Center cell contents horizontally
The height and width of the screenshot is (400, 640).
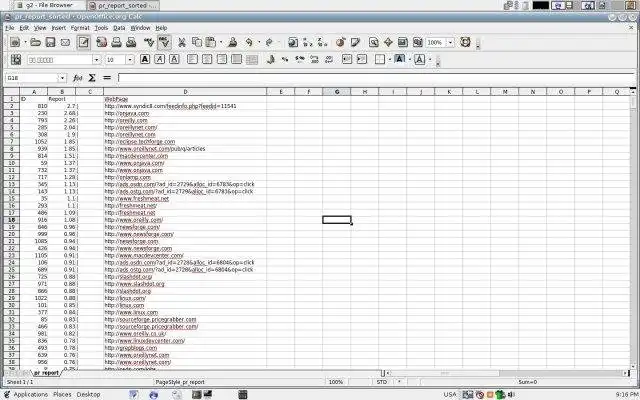coord(207,60)
